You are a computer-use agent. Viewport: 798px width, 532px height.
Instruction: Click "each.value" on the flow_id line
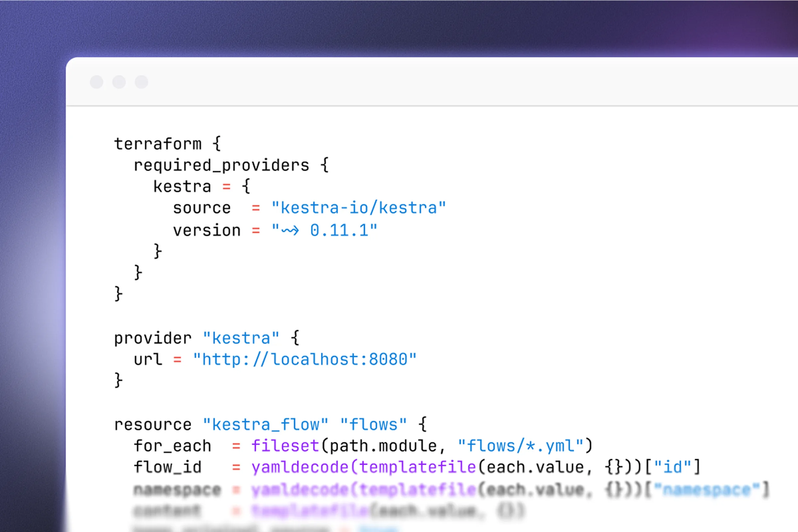535,467
